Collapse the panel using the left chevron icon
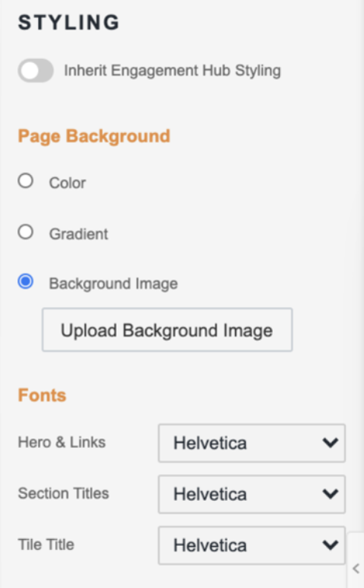 [x=356, y=569]
